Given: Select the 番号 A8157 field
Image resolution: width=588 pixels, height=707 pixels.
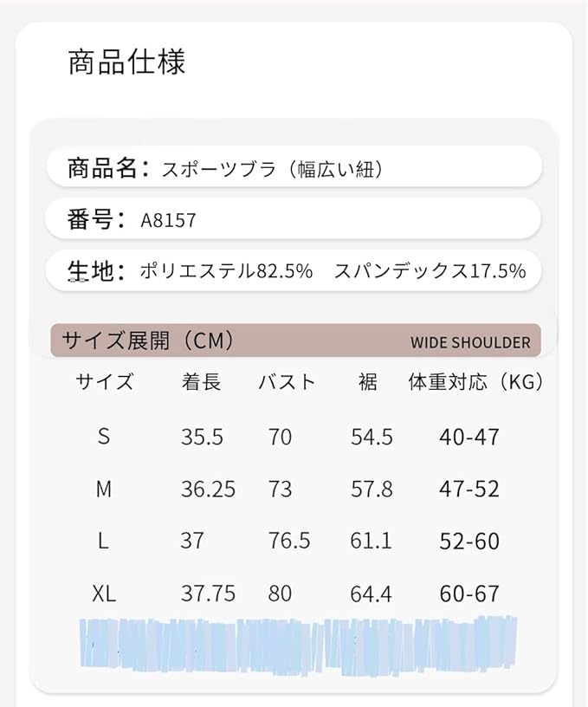Looking at the screenshot, I should point(293,220).
